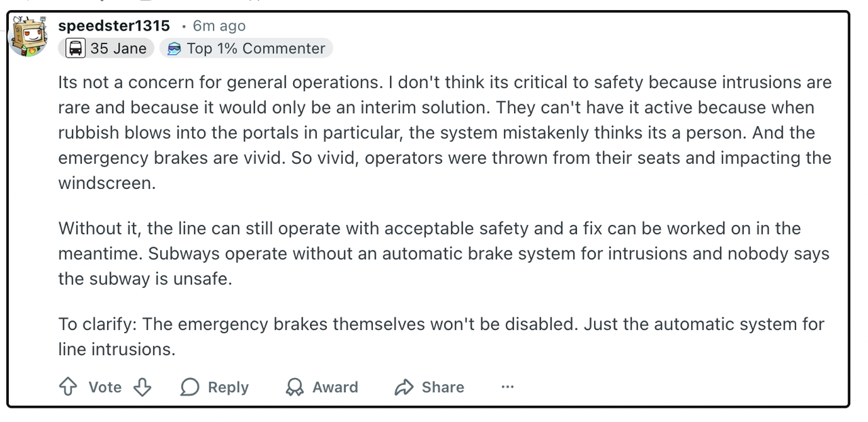Click the "Top 1% Commenter" label
This screenshot has height=422, width=868.
(256, 49)
